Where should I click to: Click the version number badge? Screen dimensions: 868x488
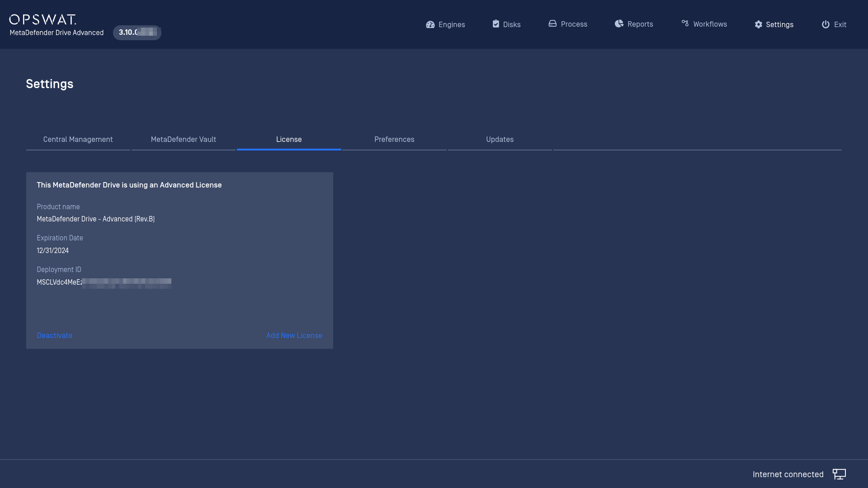[137, 33]
